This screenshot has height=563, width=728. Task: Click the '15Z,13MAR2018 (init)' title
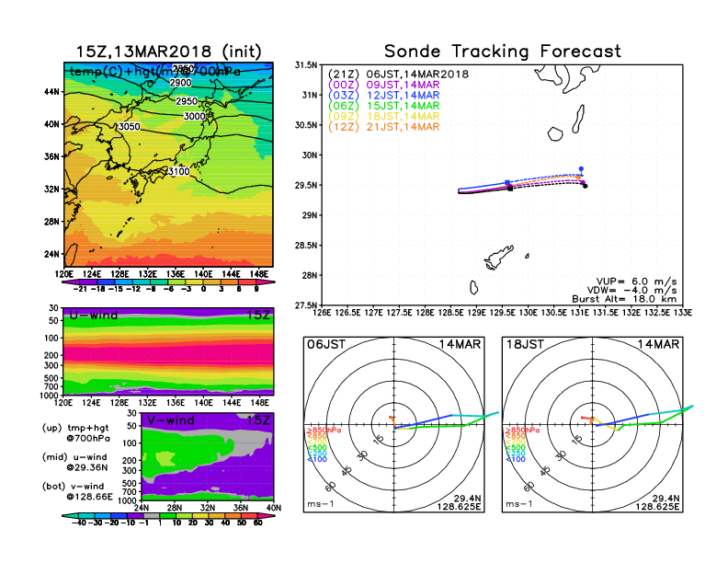click(168, 52)
